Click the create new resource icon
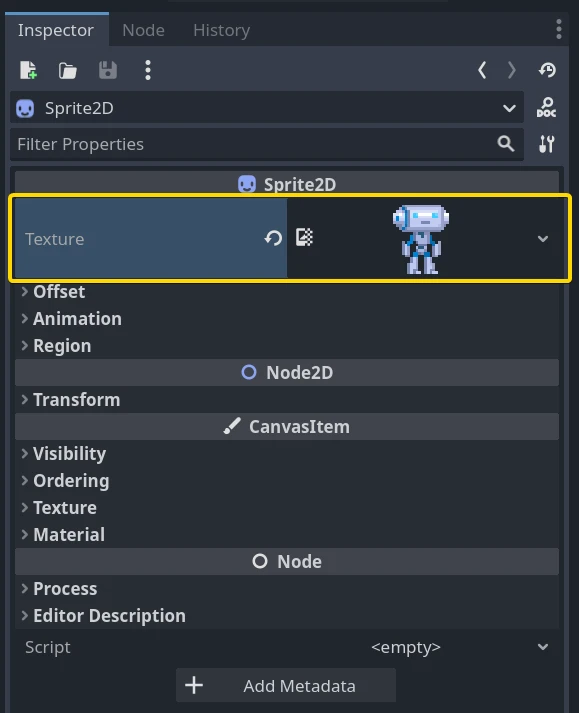This screenshot has width=579, height=713. click(28, 70)
